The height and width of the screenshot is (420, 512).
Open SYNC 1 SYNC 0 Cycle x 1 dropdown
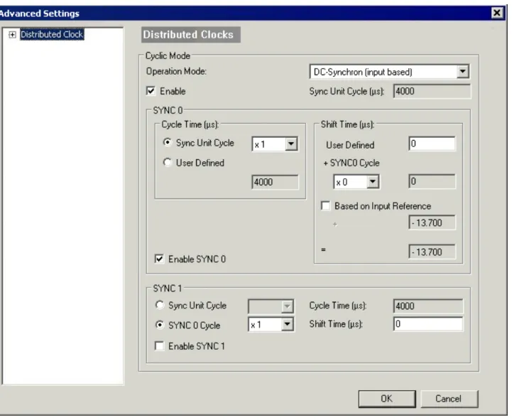pos(287,324)
